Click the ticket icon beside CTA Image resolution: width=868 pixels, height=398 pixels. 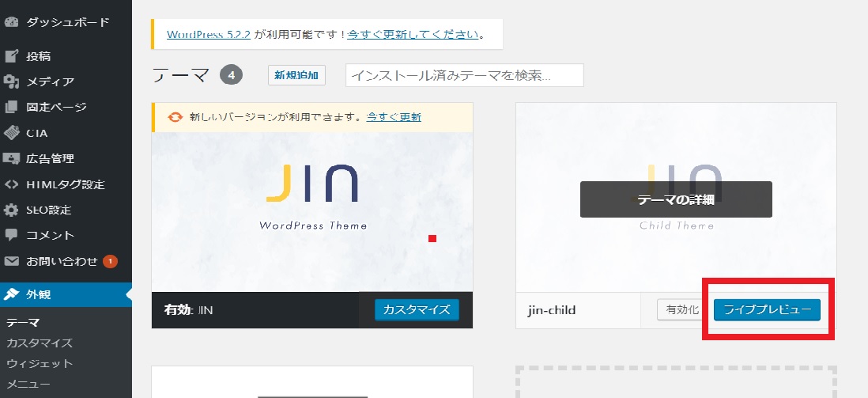point(11,133)
